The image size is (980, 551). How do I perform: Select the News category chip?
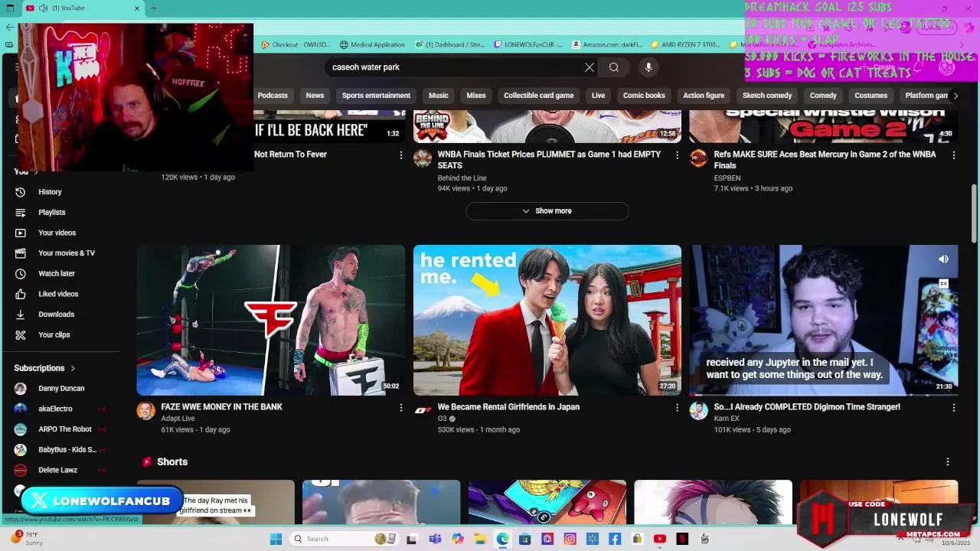point(315,96)
